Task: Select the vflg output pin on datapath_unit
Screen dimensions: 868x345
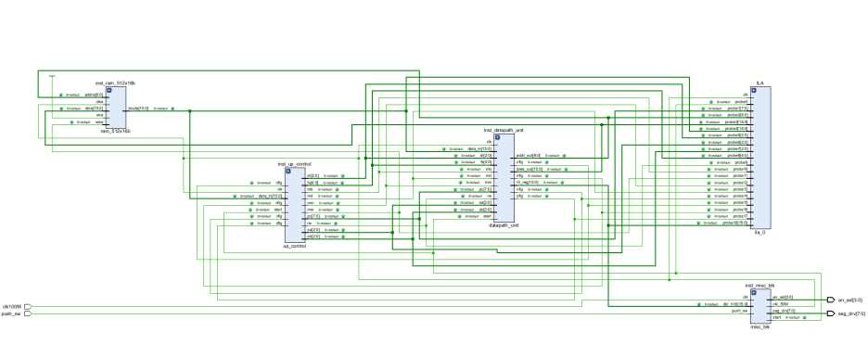Action: [520, 189]
